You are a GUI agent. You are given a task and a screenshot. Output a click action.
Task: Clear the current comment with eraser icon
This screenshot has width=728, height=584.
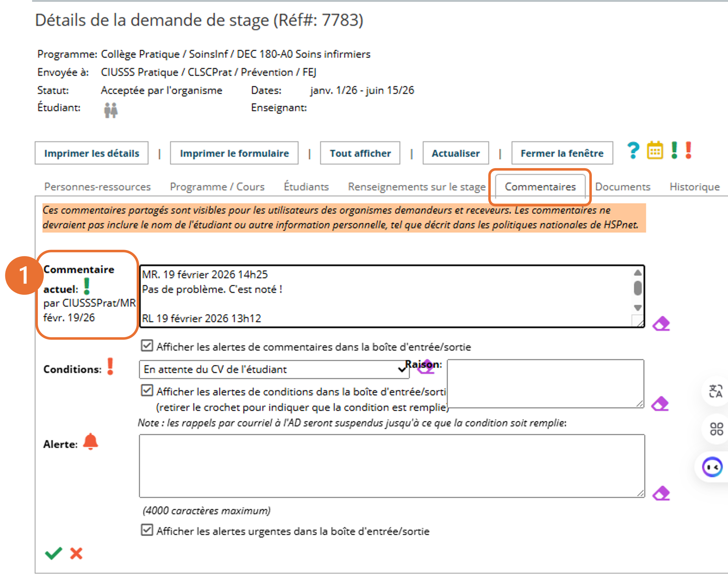pos(661,324)
